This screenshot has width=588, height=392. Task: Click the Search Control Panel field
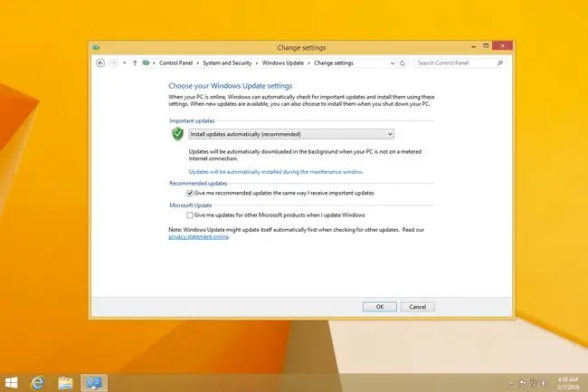coord(460,63)
